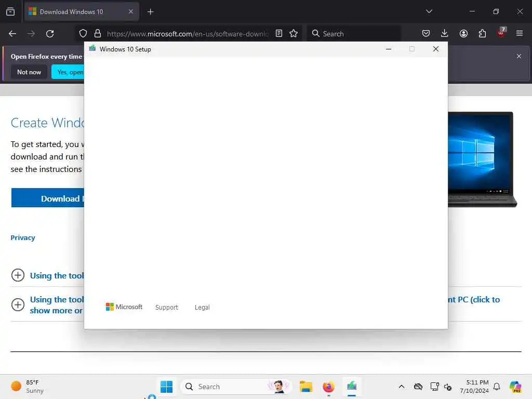This screenshot has height=399, width=532.
Task: Open the Windows Start menu
Action: point(166,387)
